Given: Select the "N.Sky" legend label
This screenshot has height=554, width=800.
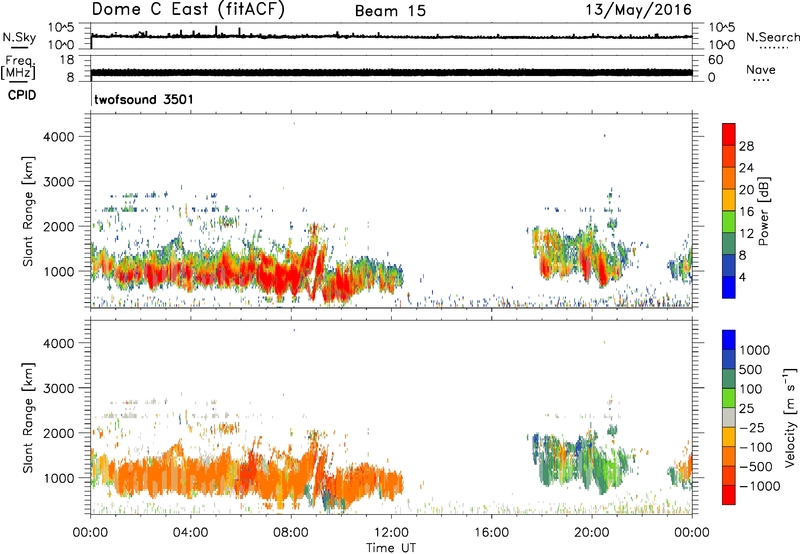Looking at the screenshot, I should (19, 37).
